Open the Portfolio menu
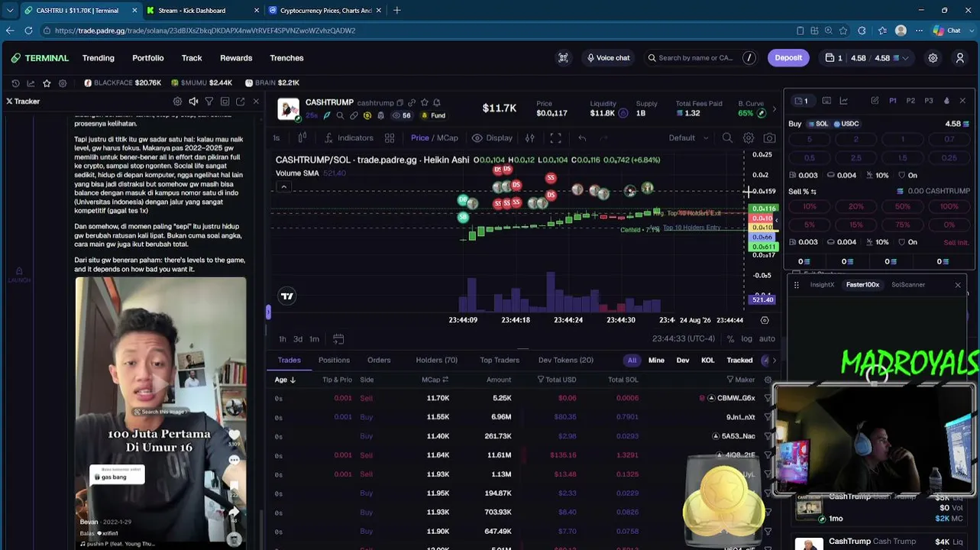The height and width of the screenshot is (550, 980). [148, 58]
